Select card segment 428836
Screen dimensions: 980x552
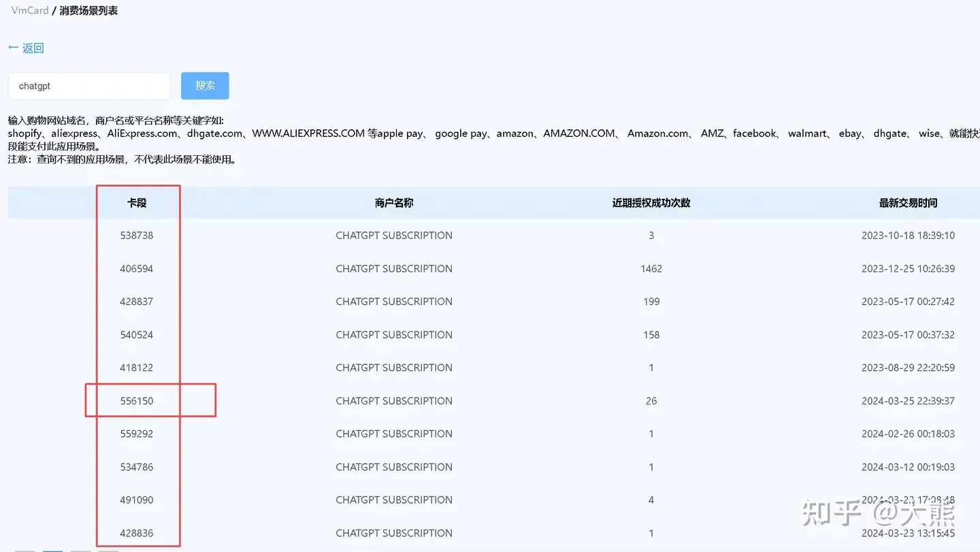(137, 533)
